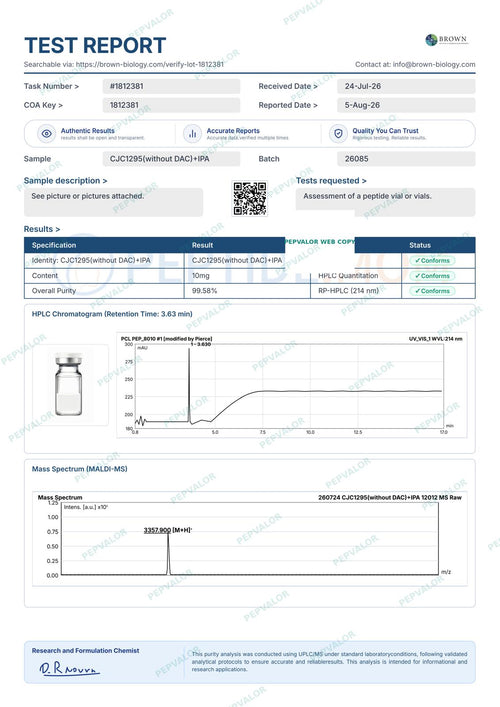Click 'See picture or pictures attached.' text
This screenshot has height=707, width=500.
coord(87,196)
